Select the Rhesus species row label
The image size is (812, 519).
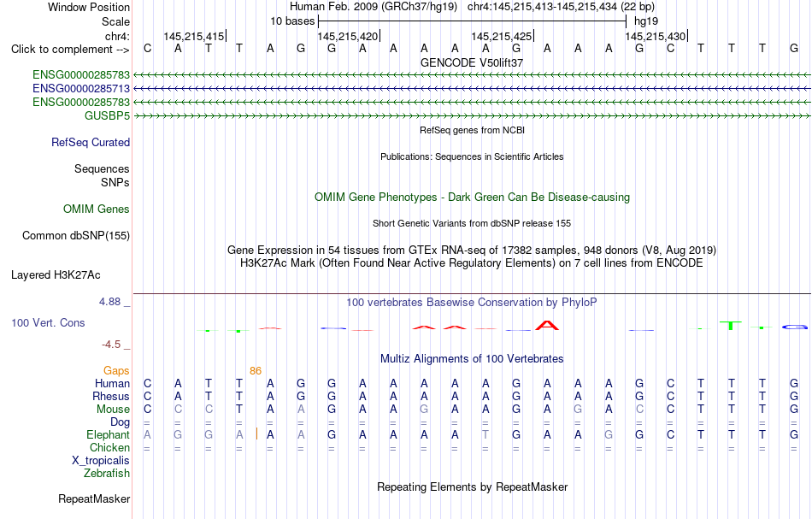click(x=111, y=397)
